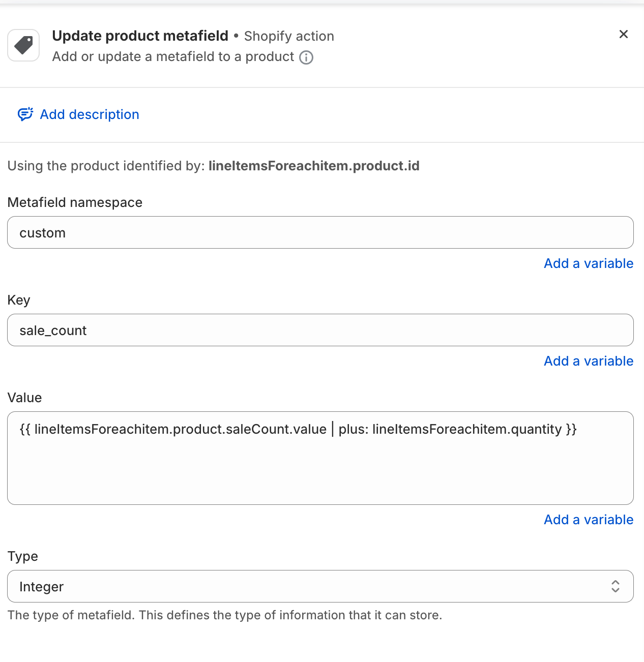This screenshot has height=662, width=644.
Task: Click the Shopify action subtitle text
Action: click(x=289, y=36)
